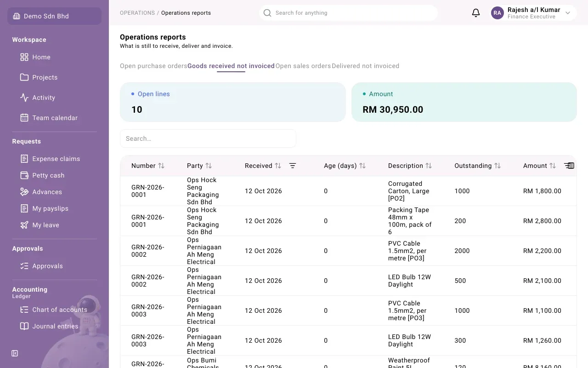Click amount RM 2,200.00
Image resolution: width=588 pixels, height=368 pixels.
point(542,251)
